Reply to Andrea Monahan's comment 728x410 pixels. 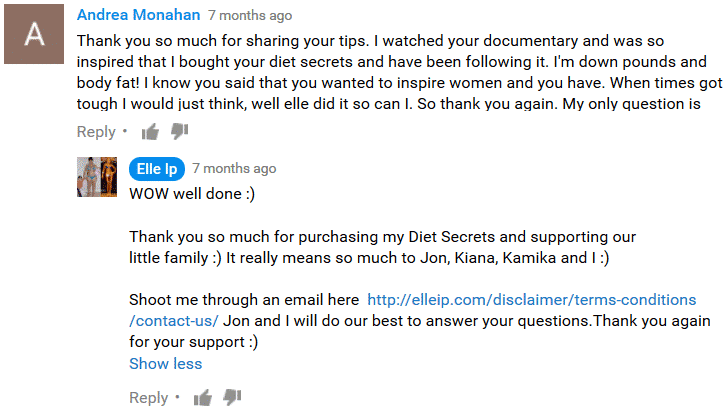[96, 132]
